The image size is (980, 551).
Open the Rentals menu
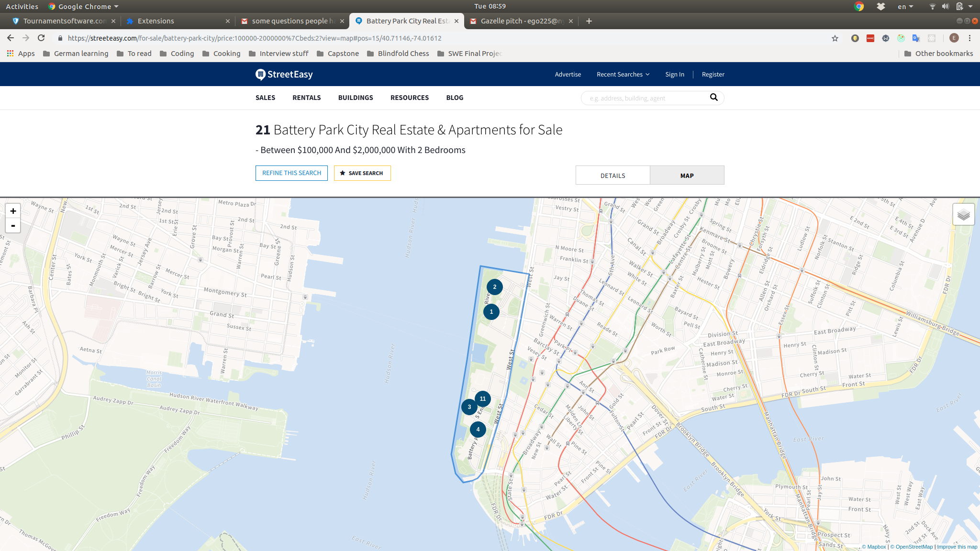click(x=306, y=98)
